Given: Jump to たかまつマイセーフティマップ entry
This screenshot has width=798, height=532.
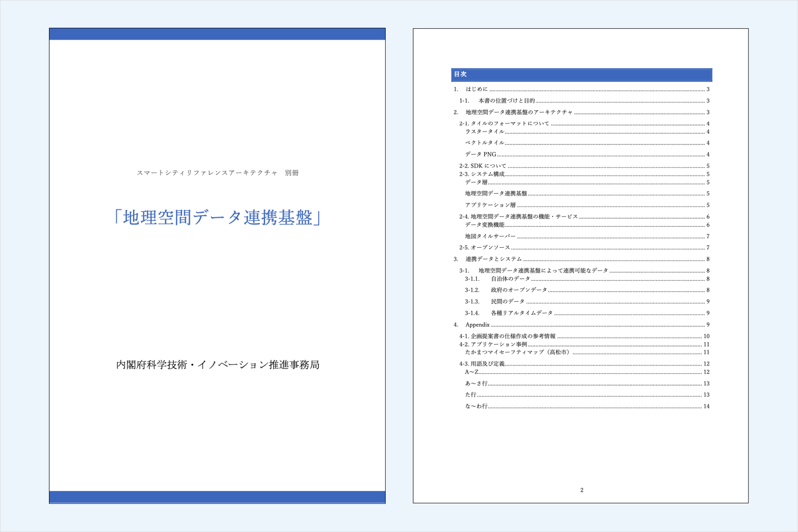Looking at the screenshot, I should [x=517, y=352].
